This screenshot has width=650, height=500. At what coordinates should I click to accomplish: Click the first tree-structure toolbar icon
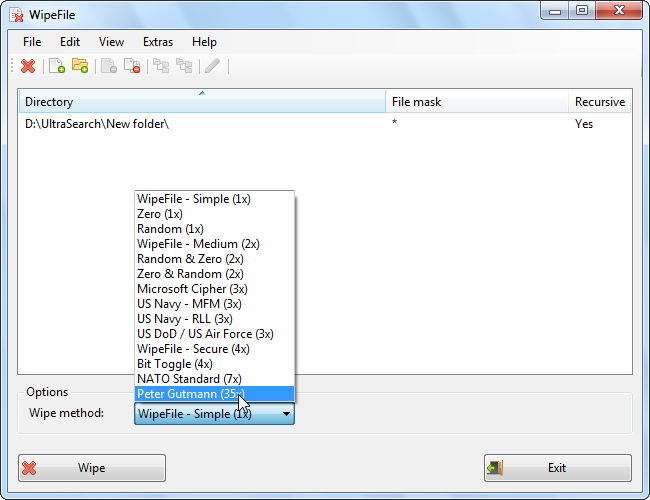(x=161, y=66)
